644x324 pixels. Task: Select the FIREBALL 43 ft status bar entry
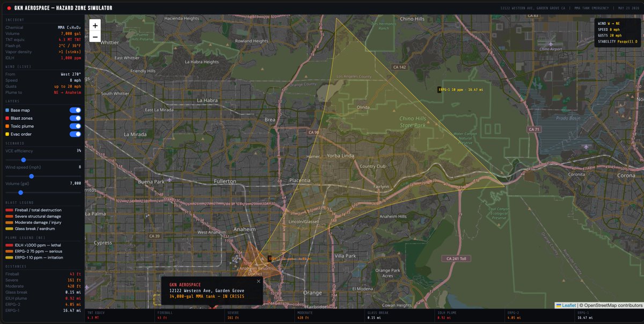[x=189, y=315]
